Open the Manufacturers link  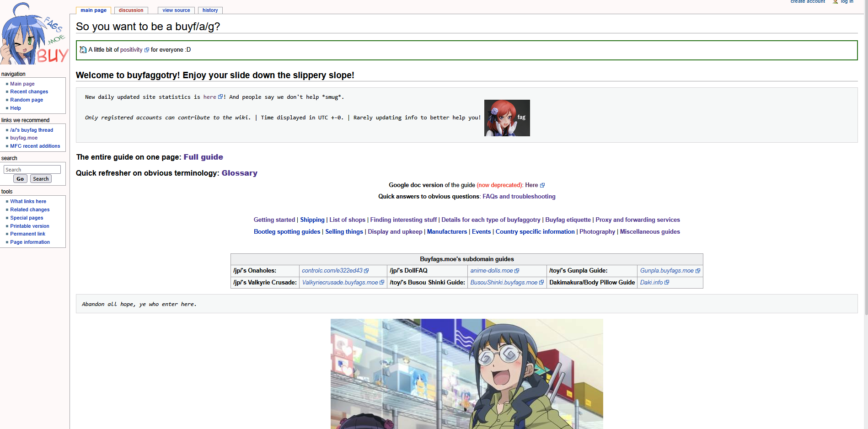447,232
